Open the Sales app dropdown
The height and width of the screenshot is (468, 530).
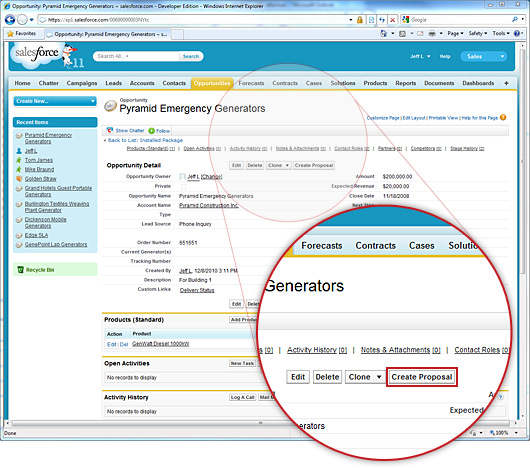484,56
